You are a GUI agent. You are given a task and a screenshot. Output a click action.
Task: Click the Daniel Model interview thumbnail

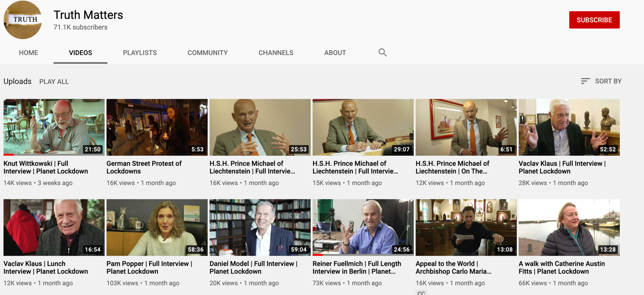pos(260,228)
